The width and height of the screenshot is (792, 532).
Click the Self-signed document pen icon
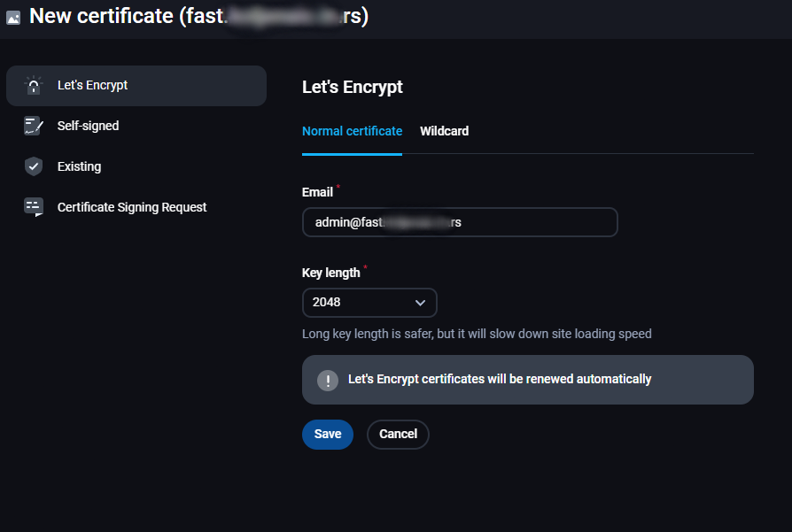tap(34, 126)
